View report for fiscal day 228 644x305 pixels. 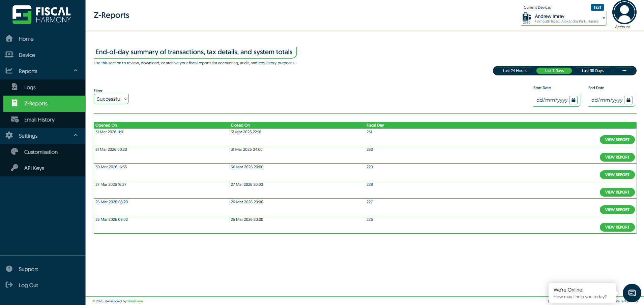tap(617, 192)
